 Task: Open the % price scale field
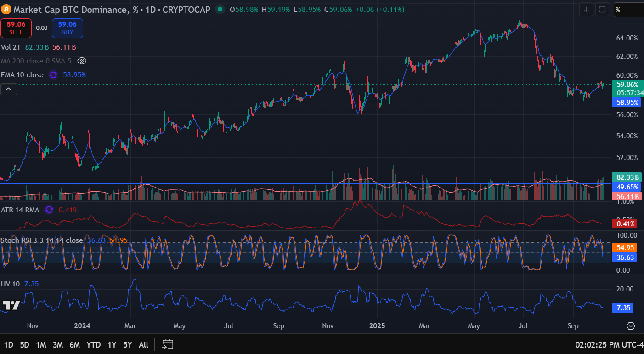(628, 10)
